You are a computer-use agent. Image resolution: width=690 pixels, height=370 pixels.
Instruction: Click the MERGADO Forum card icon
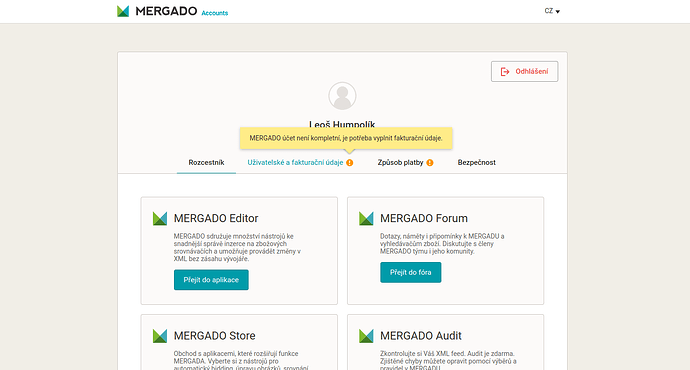366,219
